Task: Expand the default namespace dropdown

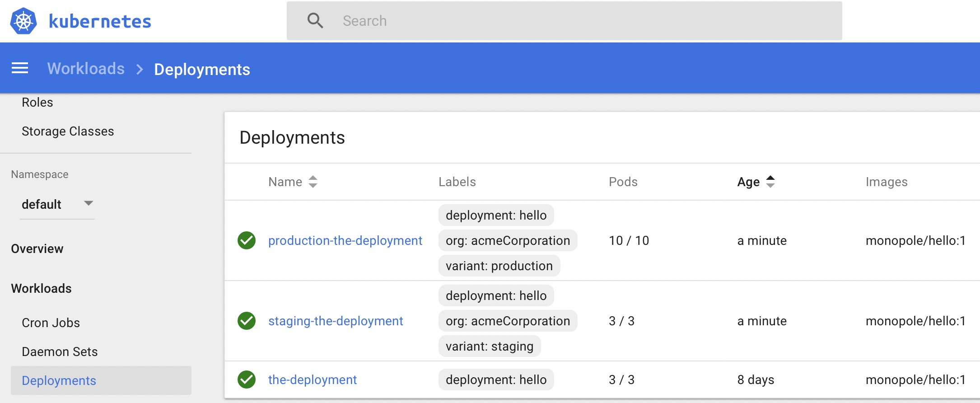Action: click(x=57, y=204)
